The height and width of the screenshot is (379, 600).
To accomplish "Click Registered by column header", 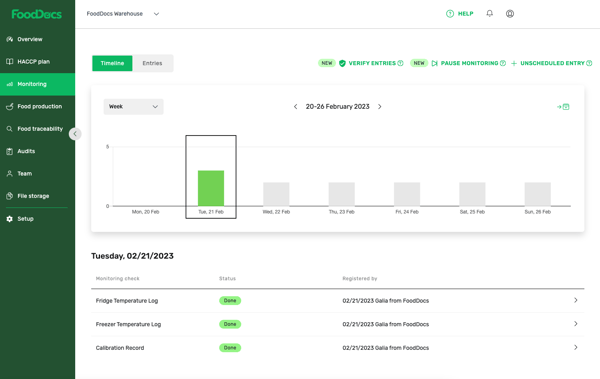I will coord(360,279).
